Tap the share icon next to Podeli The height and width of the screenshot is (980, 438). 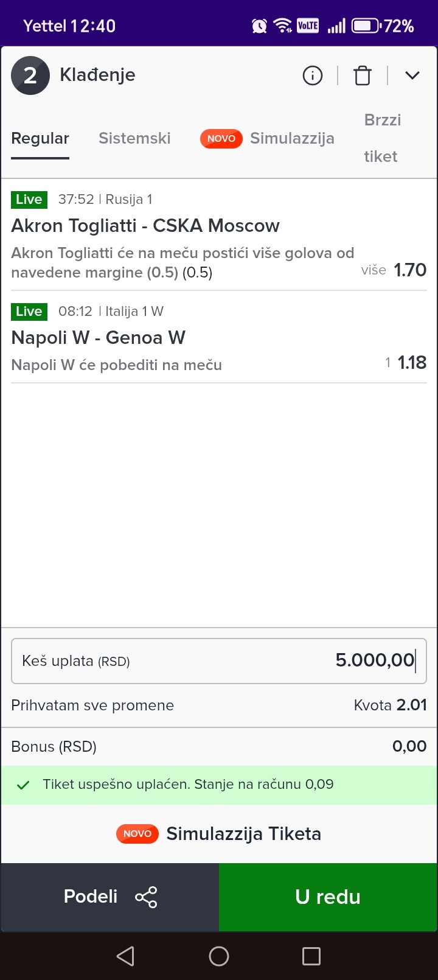point(146,897)
